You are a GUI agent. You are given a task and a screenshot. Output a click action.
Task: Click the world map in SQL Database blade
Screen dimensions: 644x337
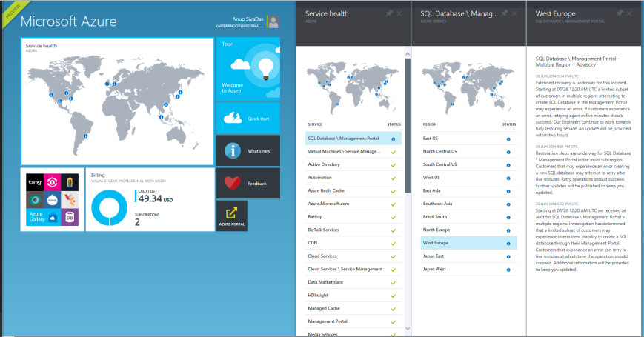468,89
